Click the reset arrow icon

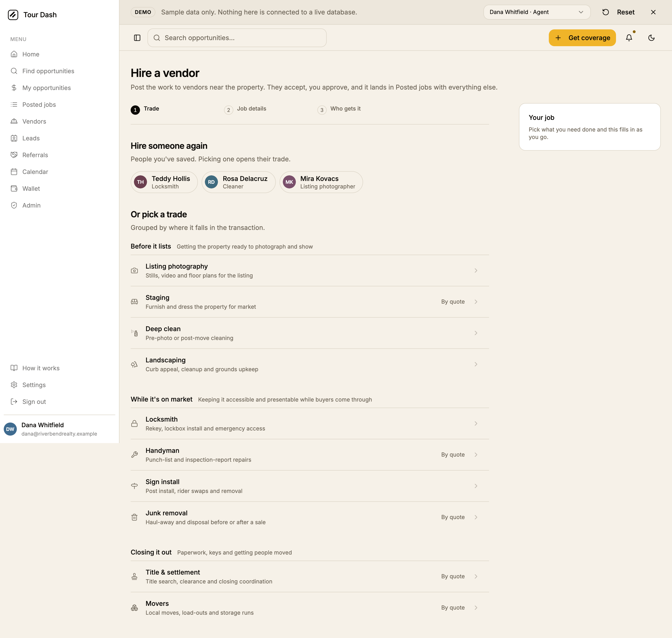point(606,12)
